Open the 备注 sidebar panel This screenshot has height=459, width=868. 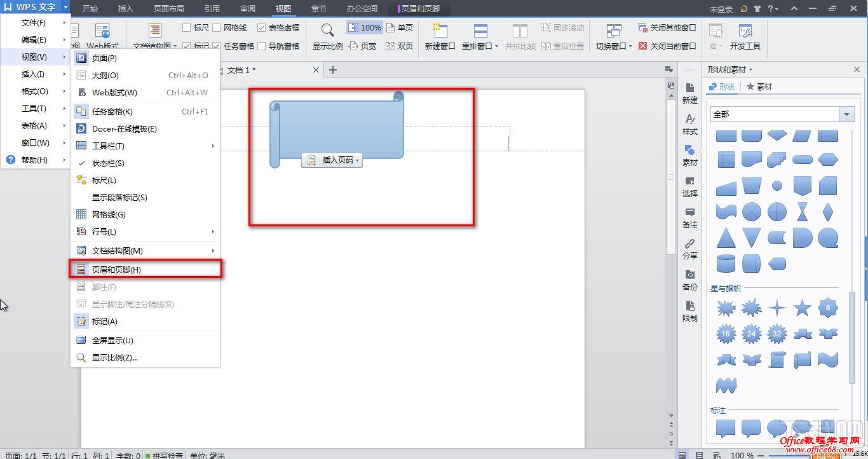coord(690,217)
